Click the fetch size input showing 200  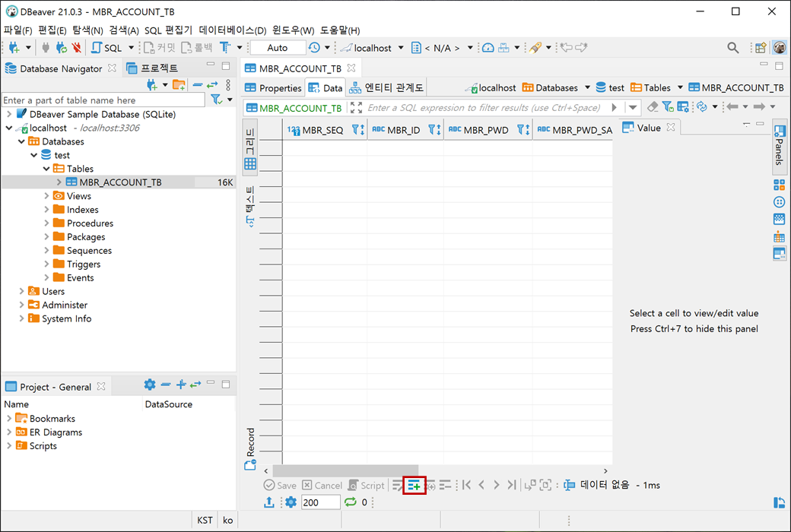point(319,502)
